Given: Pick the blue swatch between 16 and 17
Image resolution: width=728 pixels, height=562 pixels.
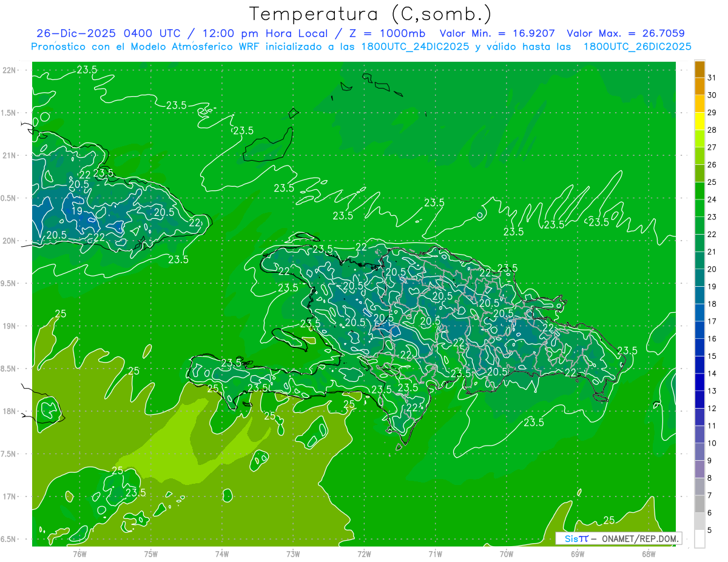Looking at the screenshot, I should 699,330.
